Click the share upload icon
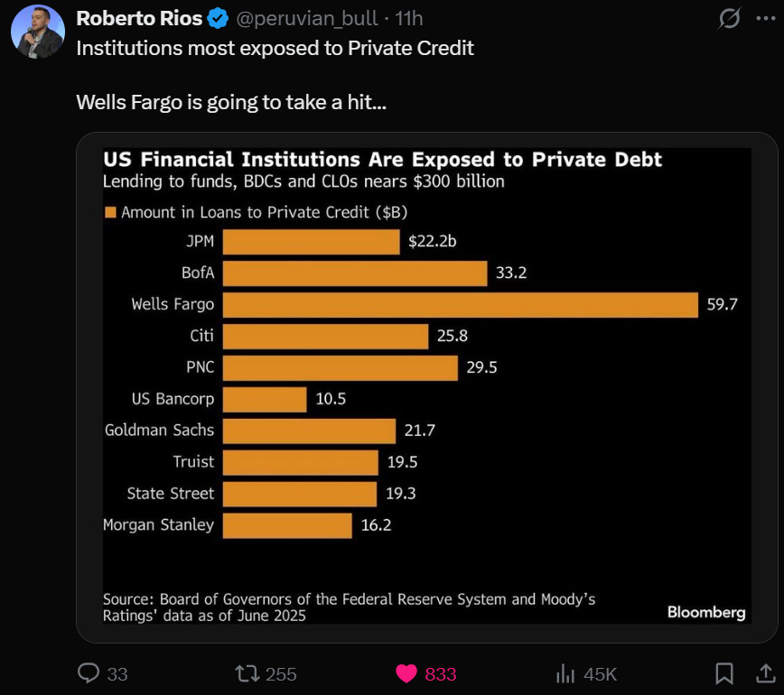784x695 pixels. (765, 673)
